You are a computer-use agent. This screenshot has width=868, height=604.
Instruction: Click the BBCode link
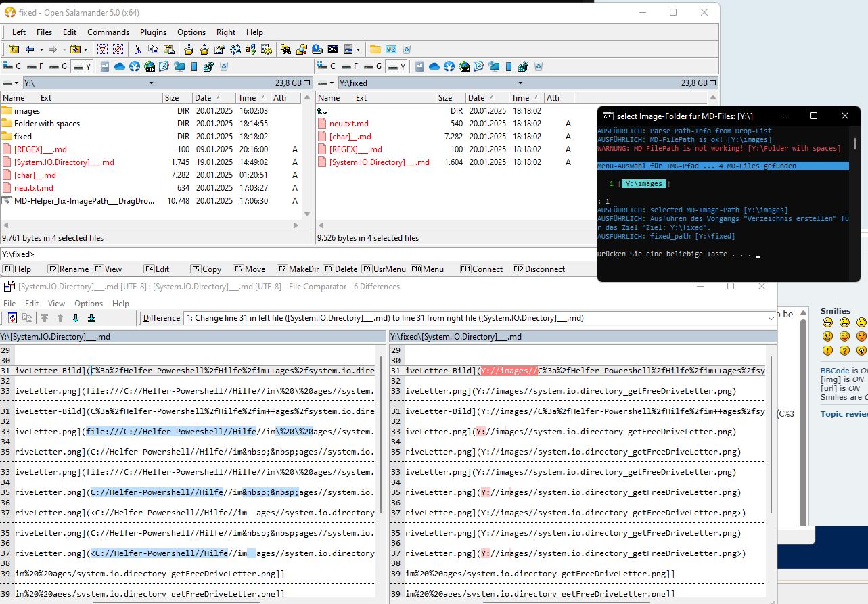point(834,371)
